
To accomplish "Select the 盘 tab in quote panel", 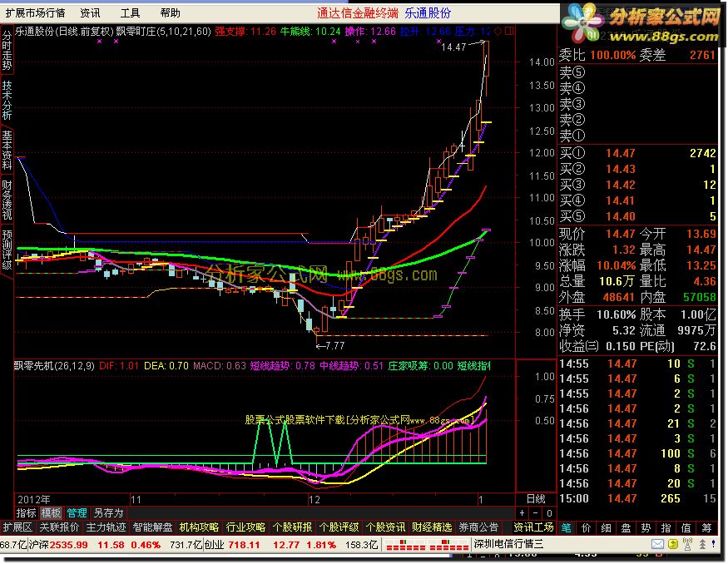I will (626, 527).
